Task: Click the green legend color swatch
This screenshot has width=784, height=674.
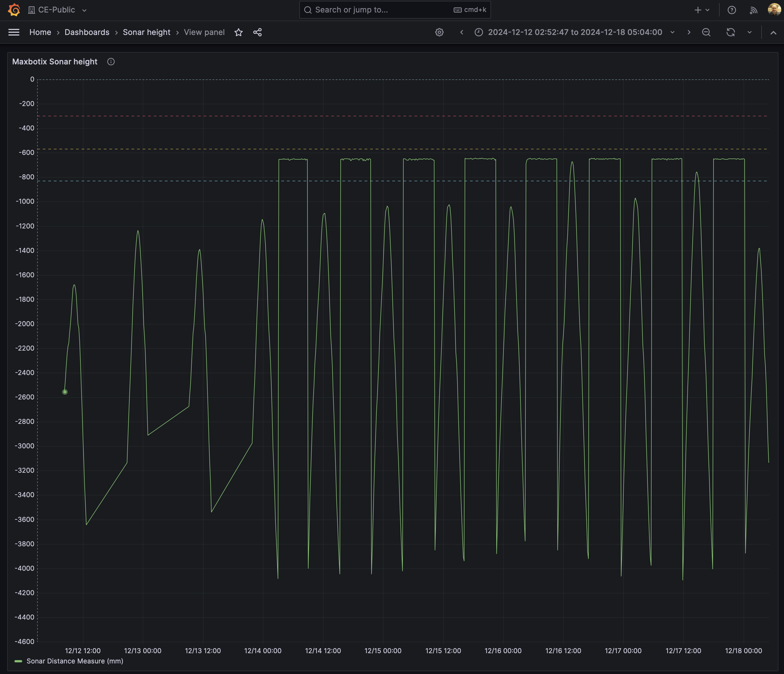Action: tap(18, 661)
